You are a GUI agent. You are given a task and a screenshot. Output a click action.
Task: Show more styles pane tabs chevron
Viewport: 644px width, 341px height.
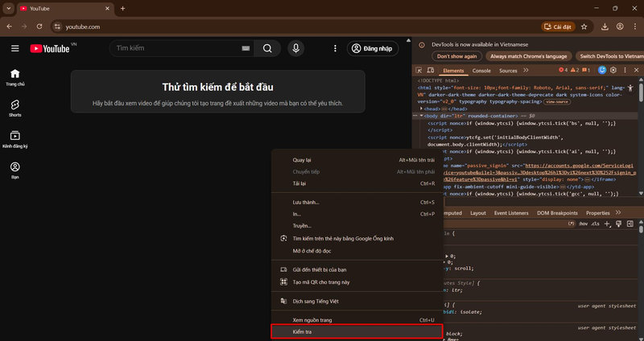click(x=618, y=213)
